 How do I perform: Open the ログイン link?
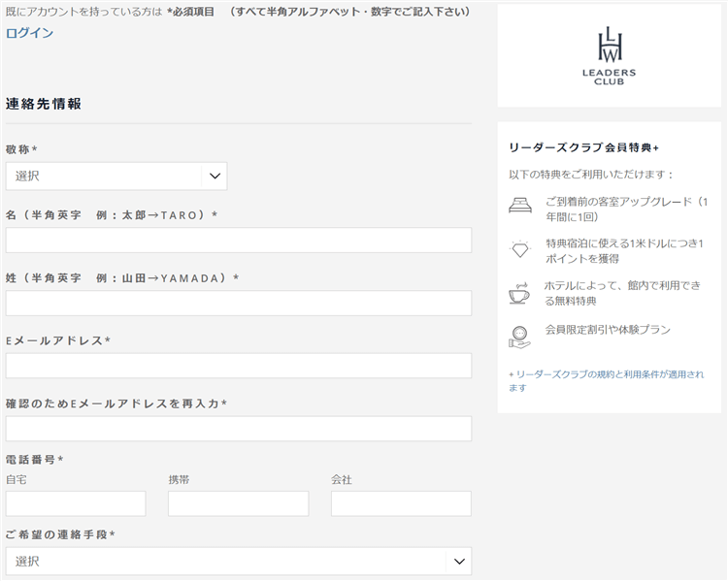click(x=29, y=33)
